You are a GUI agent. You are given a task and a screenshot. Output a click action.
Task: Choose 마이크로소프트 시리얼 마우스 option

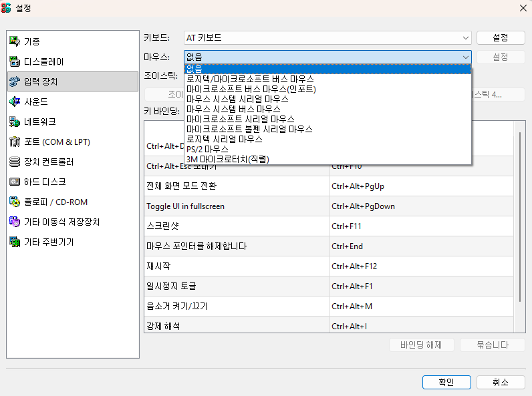[x=240, y=119]
